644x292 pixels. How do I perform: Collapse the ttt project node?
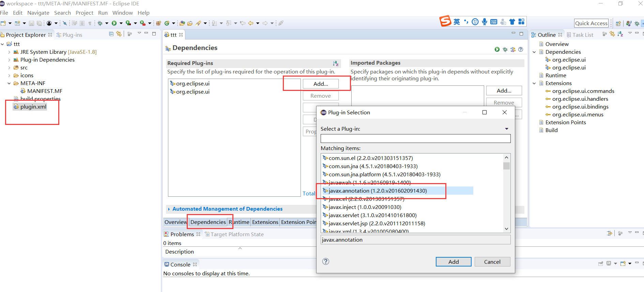2,44
